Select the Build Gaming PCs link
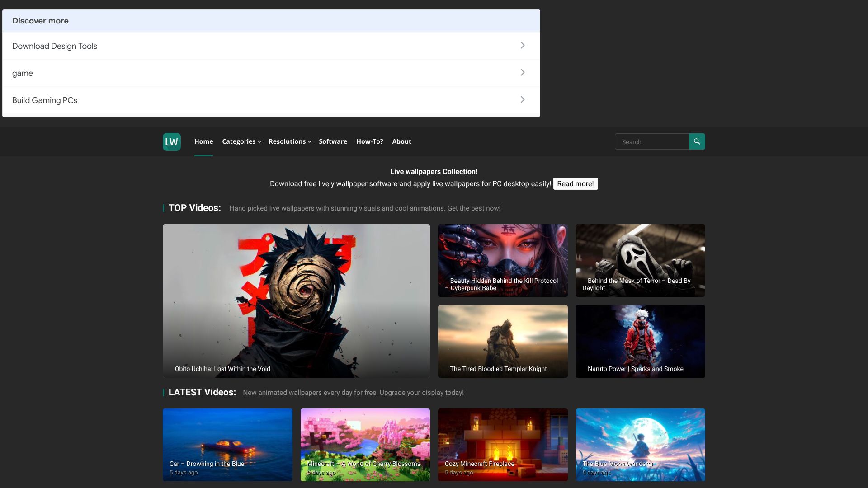The width and height of the screenshot is (868, 488). click(45, 100)
